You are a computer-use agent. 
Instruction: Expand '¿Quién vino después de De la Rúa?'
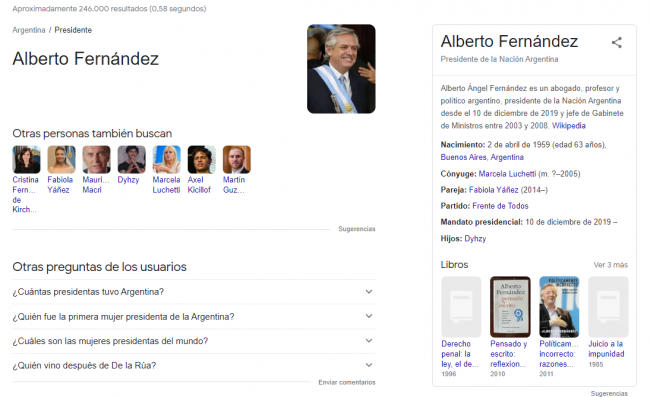coord(194,366)
